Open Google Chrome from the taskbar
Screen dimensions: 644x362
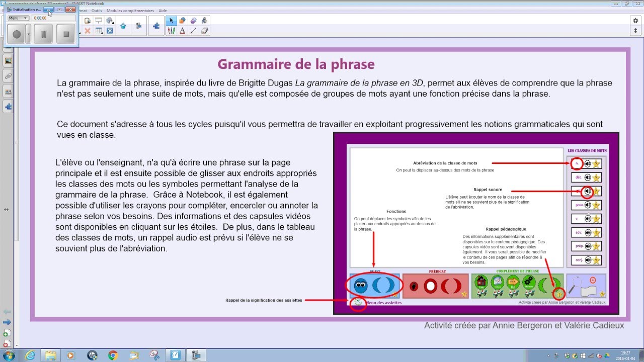coord(113,355)
